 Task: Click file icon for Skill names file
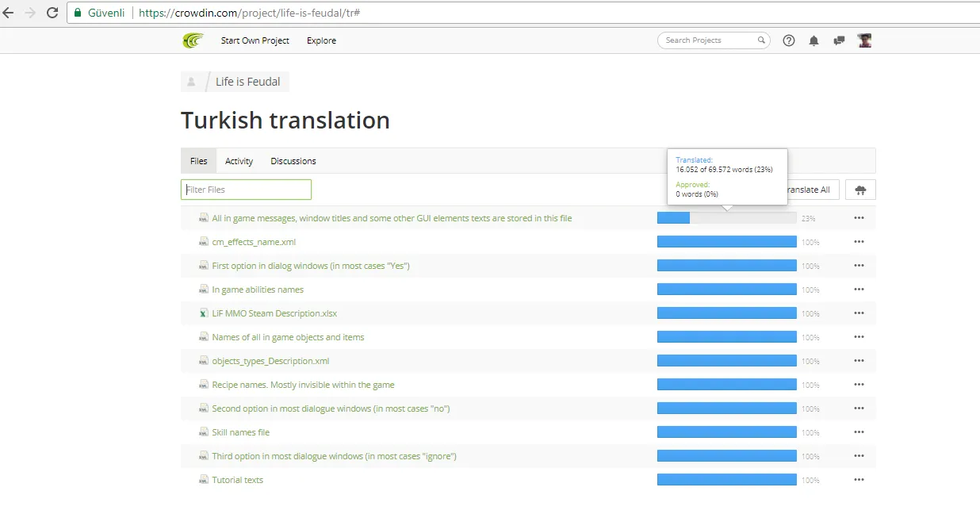pyautogui.click(x=204, y=432)
